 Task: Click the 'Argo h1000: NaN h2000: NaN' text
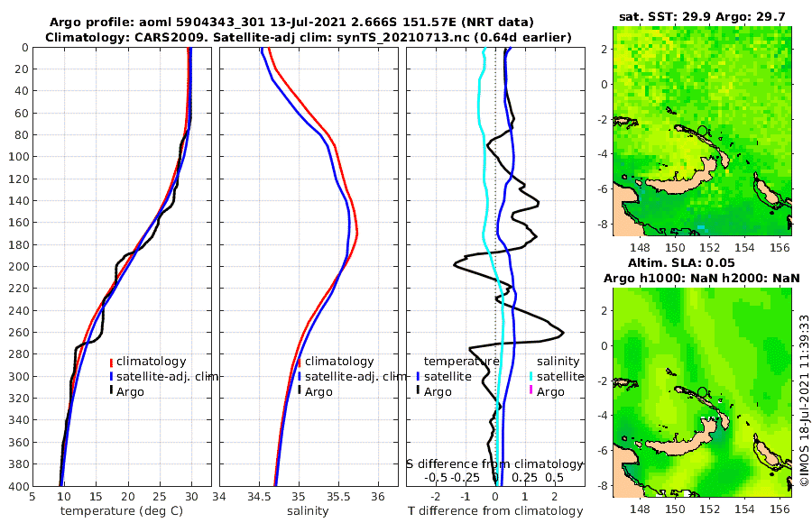[702, 279]
